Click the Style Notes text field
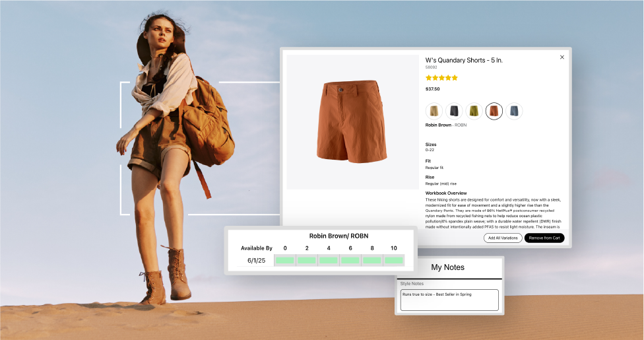Screen dimensions: 644x340 pyautogui.click(x=449, y=300)
